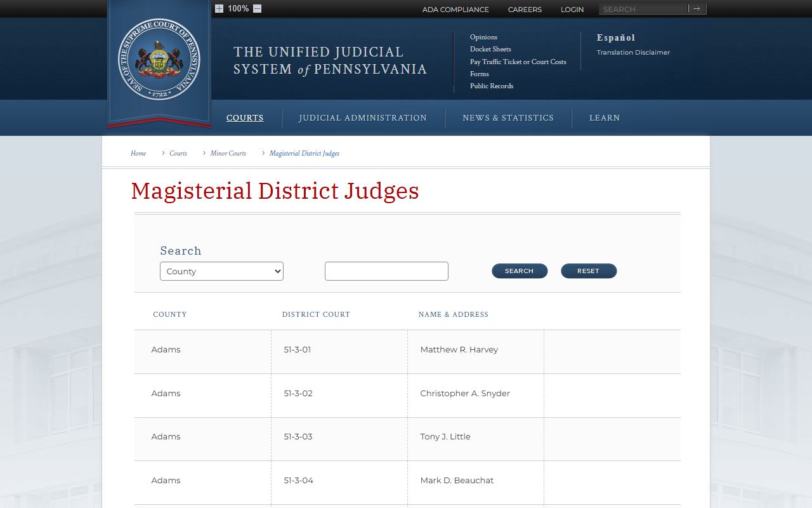
Task: Click the zoom out minus icon
Action: [x=257, y=9]
